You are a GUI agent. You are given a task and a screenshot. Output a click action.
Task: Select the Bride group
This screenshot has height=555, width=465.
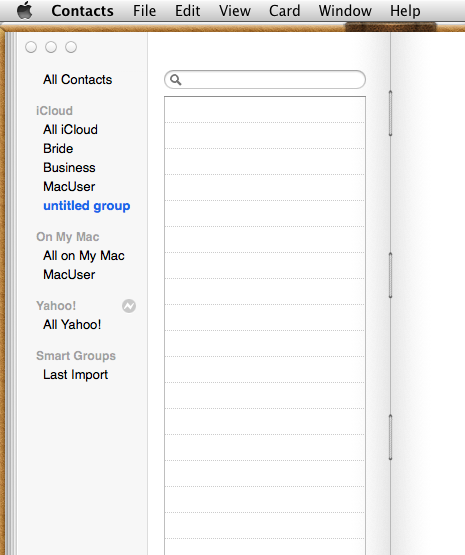(x=58, y=149)
